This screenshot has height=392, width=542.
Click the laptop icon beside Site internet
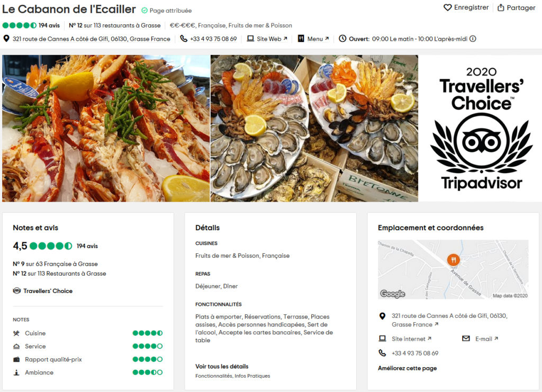tap(382, 339)
